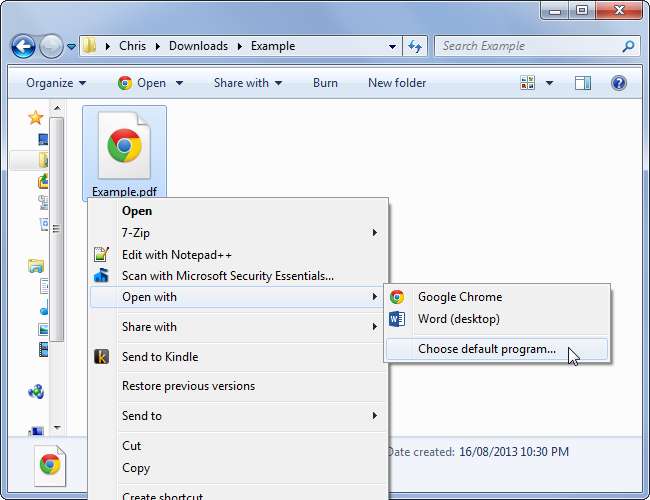Open the view options dropdown arrow
The height and width of the screenshot is (500, 650).
(x=549, y=83)
